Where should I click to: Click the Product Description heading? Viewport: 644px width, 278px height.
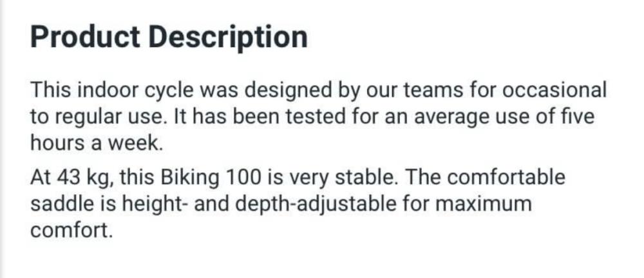169,37
